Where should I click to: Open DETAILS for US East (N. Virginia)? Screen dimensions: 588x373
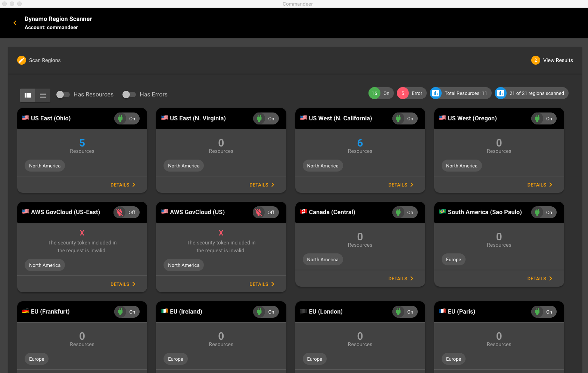(262, 185)
